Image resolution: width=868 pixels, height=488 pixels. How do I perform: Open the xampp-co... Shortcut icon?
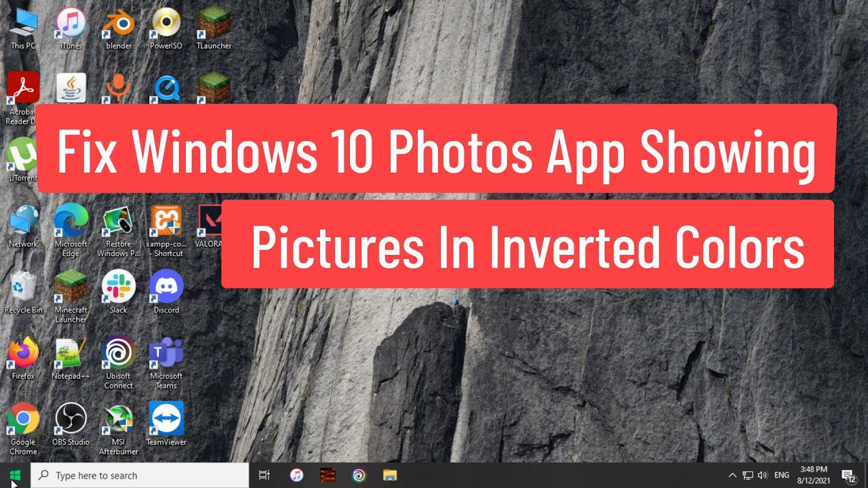pyautogui.click(x=166, y=230)
